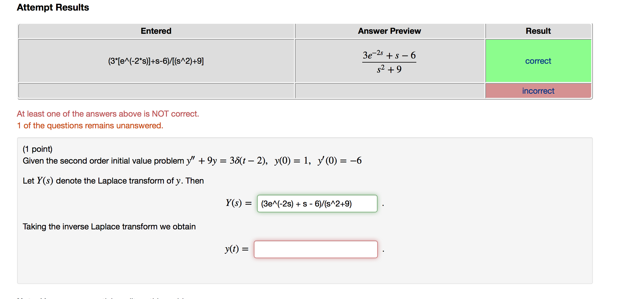Click the (1 point) label
The height and width of the screenshot is (299, 644).
click(37, 149)
